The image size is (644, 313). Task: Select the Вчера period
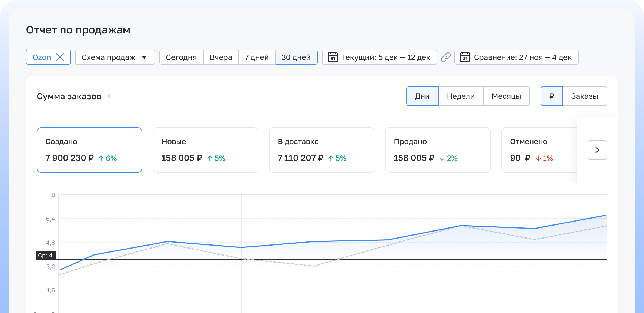point(221,57)
